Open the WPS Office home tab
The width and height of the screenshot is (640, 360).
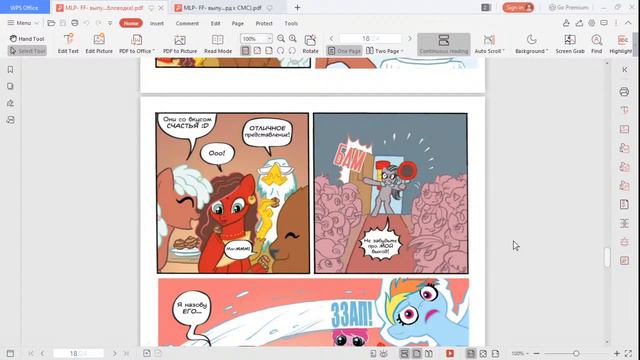point(24,7)
